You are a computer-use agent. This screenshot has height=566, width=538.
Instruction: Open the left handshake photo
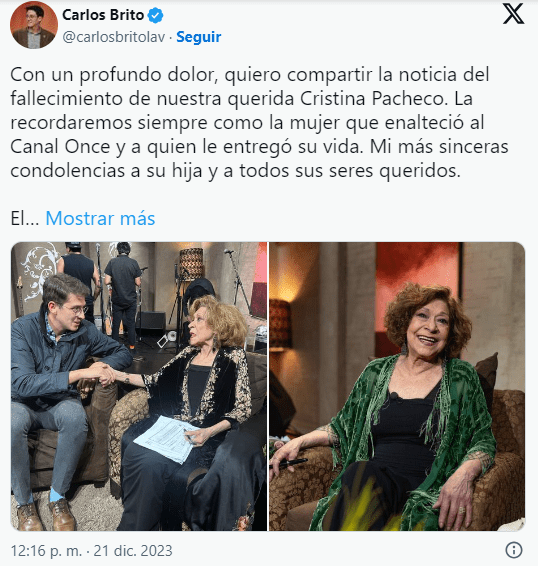139,386
